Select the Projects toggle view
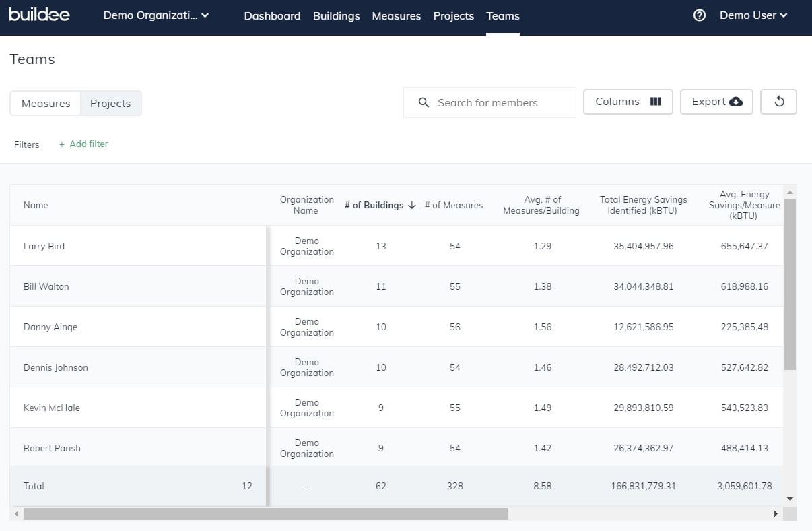Image resolution: width=812 pixels, height=531 pixels. pyautogui.click(x=110, y=104)
